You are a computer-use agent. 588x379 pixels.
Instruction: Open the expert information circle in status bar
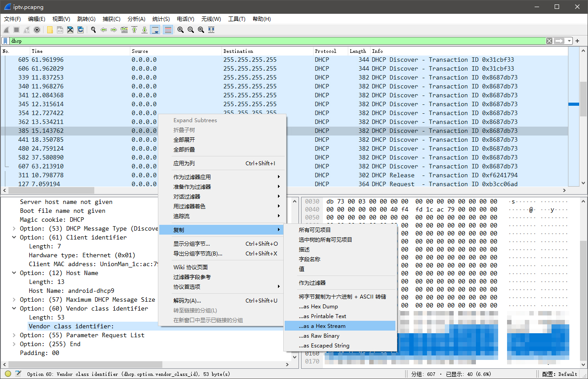8,374
